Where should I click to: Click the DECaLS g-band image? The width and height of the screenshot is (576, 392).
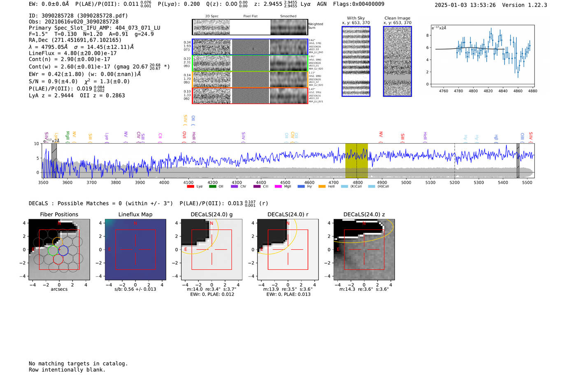[211, 250]
